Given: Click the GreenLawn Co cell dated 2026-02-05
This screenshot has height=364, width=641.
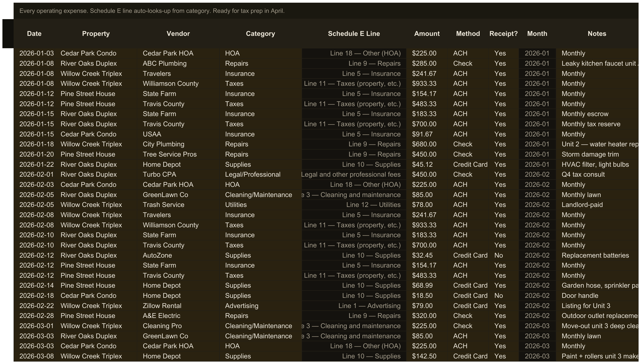Looking at the screenshot, I should tap(178, 195).
